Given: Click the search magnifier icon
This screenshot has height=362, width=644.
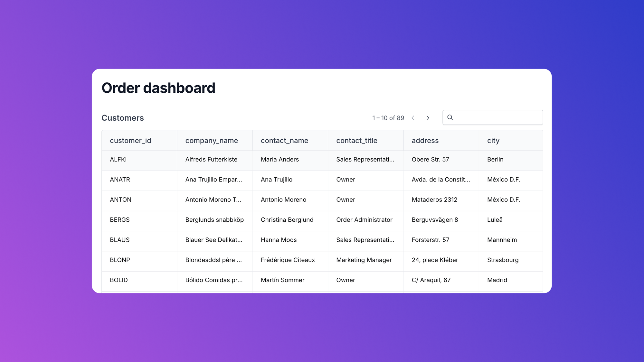Looking at the screenshot, I should [x=450, y=117].
